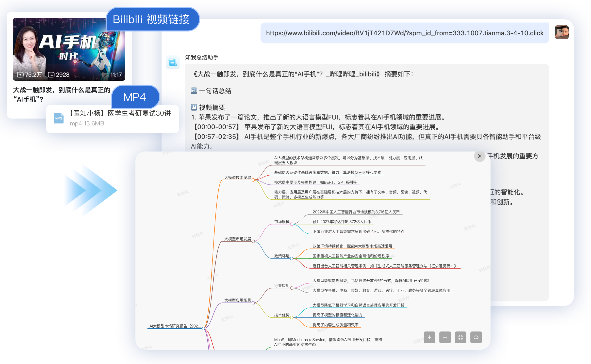Select leaf 技术层主要涉及模型构建，如BERT、GPT系列等
This screenshot has width=591, height=364.
[x=315, y=182]
